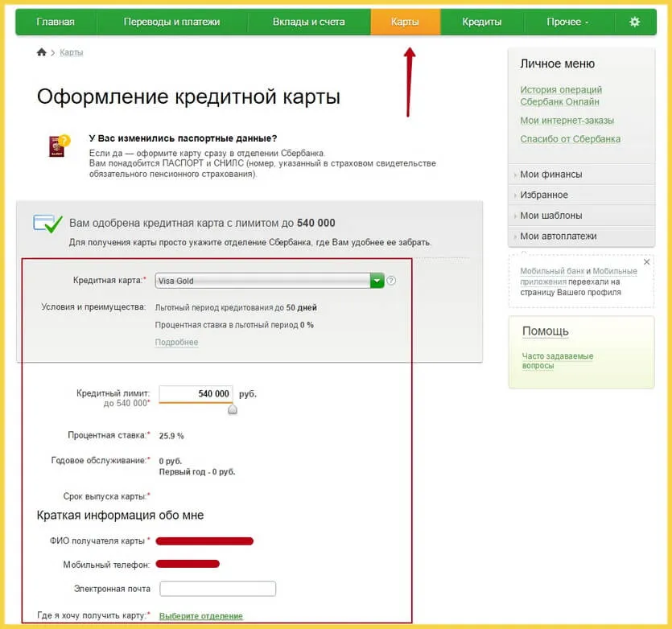Click the 25.9 % interest rate value
Image resolution: width=672 pixels, height=629 pixels.
tap(171, 436)
